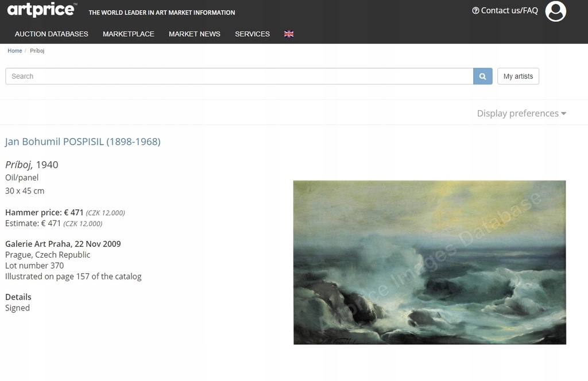Image resolution: width=588 pixels, height=381 pixels.
Task: Click the Príboj breadcrumb text
Action: pyautogui.click(x=37, y=50)
